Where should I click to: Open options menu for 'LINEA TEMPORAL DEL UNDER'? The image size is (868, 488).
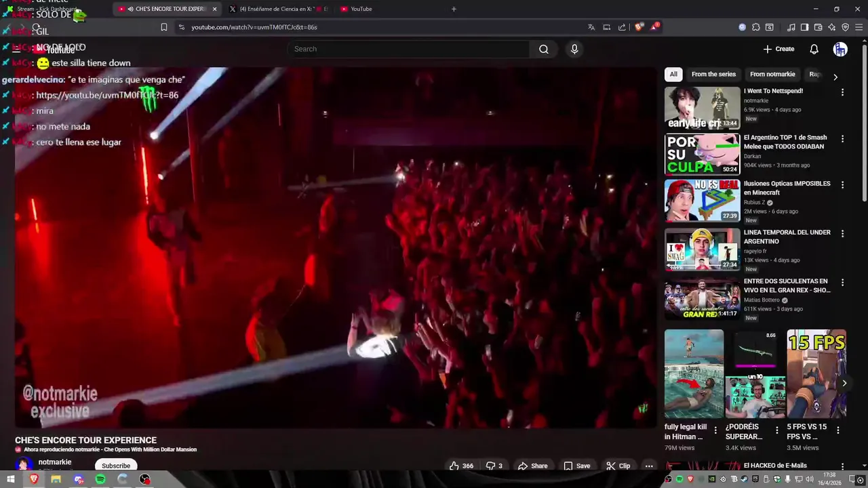842,234
